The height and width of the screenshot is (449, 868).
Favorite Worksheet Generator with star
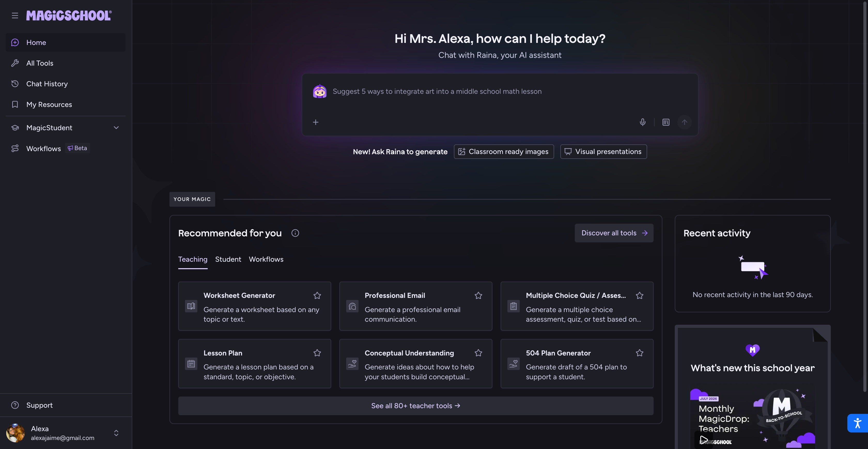317,296
